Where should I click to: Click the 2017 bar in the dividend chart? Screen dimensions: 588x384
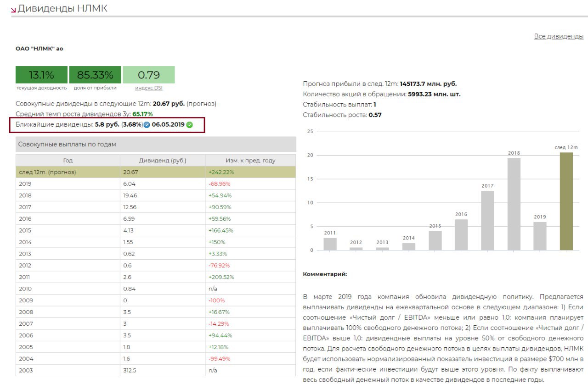pos(487,220)
